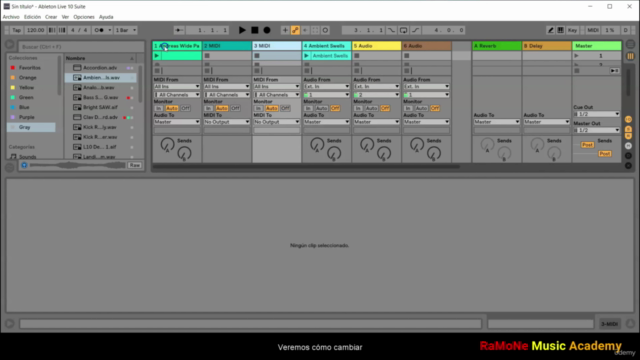Launch Master scene 1

[576, 56]
